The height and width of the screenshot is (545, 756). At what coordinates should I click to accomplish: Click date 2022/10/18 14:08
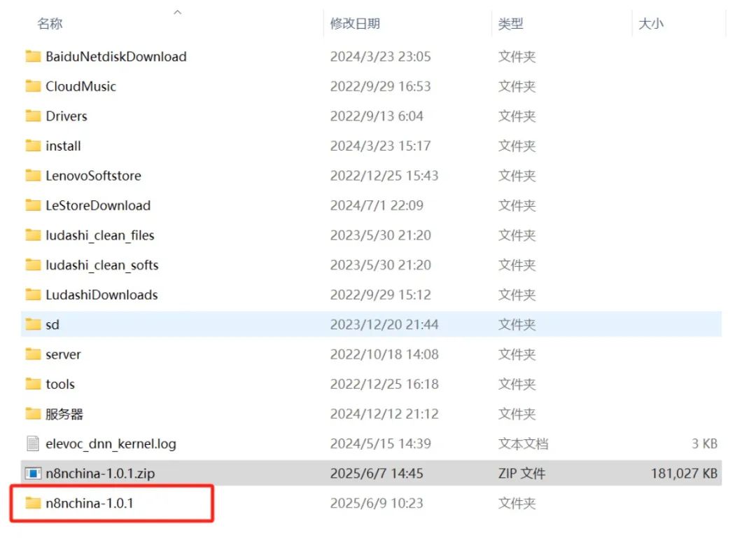(384, 354)
